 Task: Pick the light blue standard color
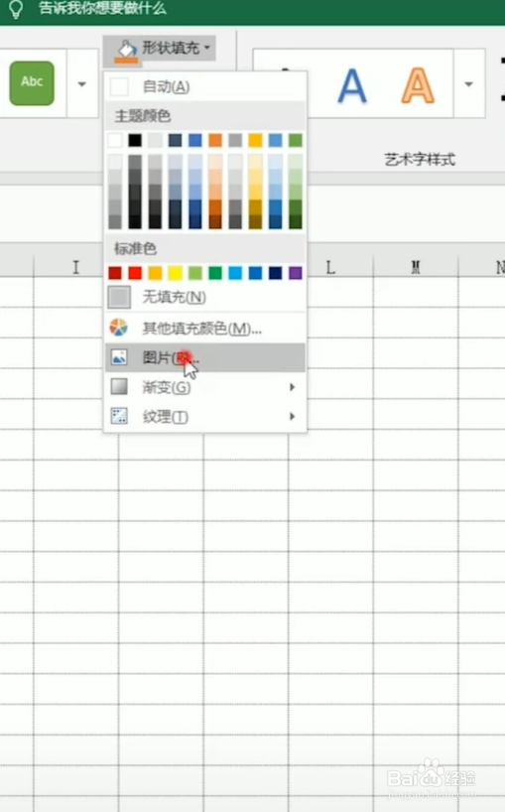point(235,273)
